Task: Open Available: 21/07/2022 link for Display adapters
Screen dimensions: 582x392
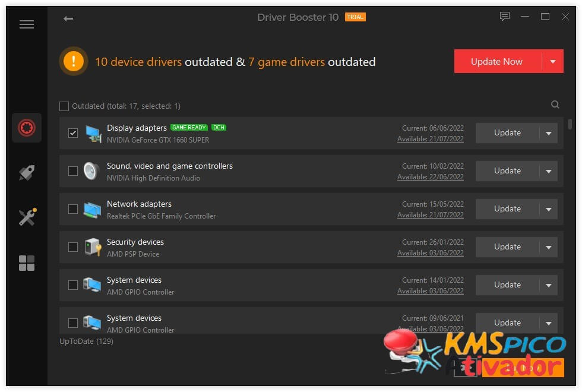Action: click(430, 139)
